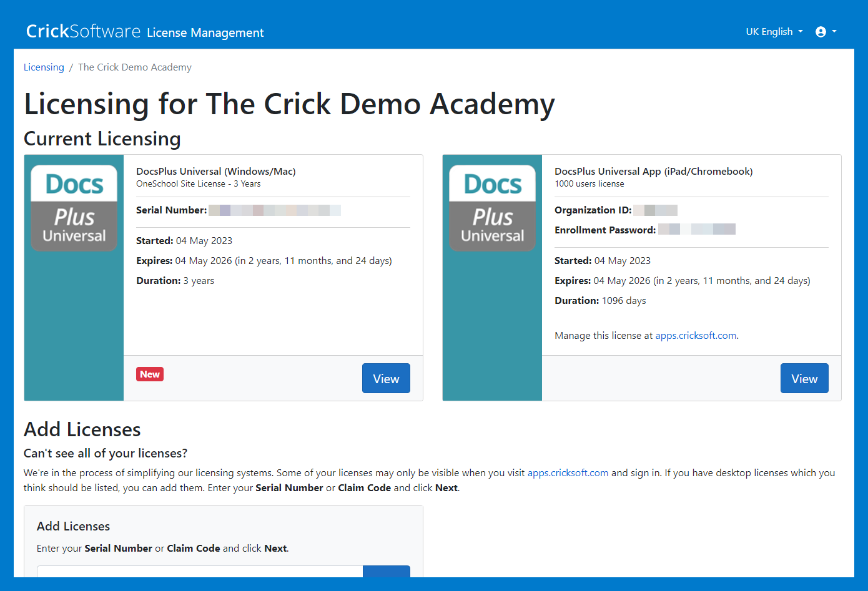Click The Crick Demo Academy breadcrumb item
868x591 pixels.
coord(135,67)
